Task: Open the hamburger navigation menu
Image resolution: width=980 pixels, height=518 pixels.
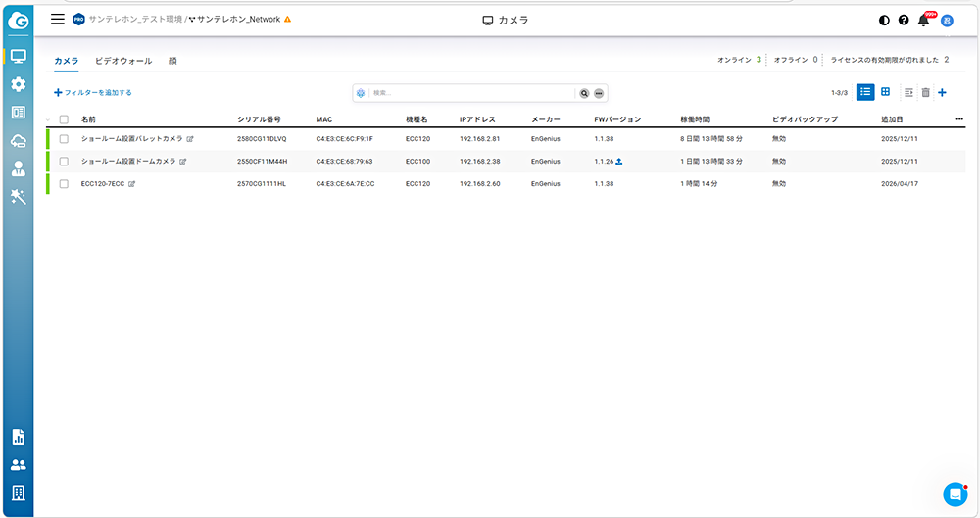Action: [x=58, y=19]
